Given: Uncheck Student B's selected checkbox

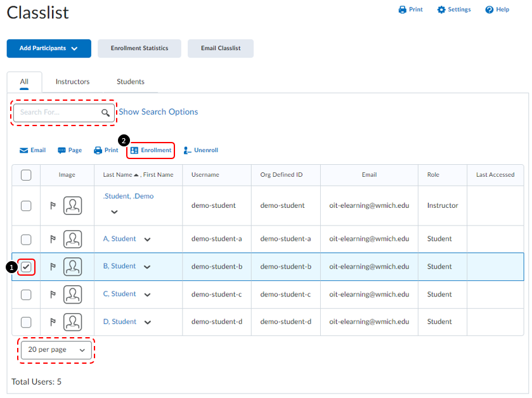Looking at the screenshot, I should click(x=25, y=267).
